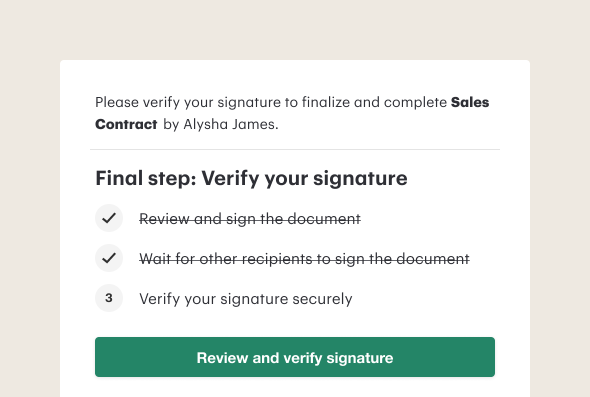Image resolution: width=590 pixels, height=397 pixels.
Task: Click the Verify your signature securely step text
Action: pos(246,299)
